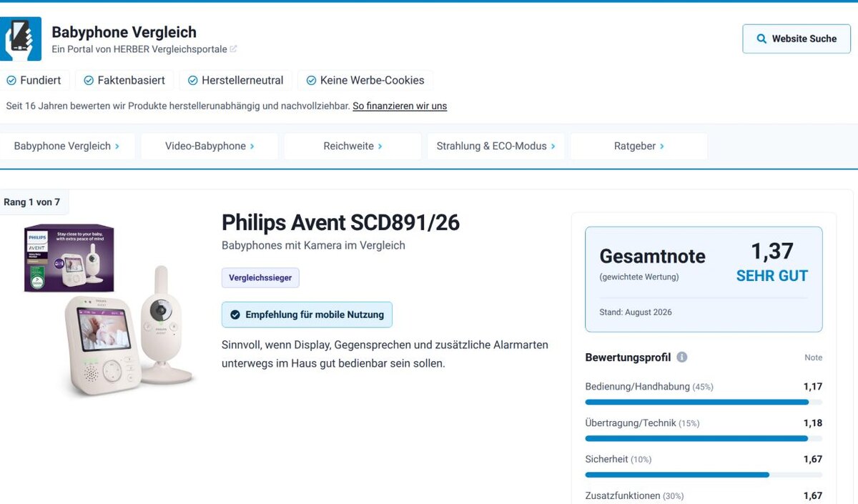
Task: Click the Seit 16 Jahren intro text
Action: tap(178, 106)
